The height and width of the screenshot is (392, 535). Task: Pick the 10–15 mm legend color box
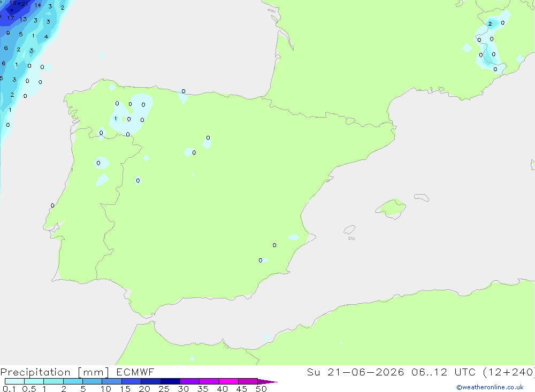coord(112,381)
